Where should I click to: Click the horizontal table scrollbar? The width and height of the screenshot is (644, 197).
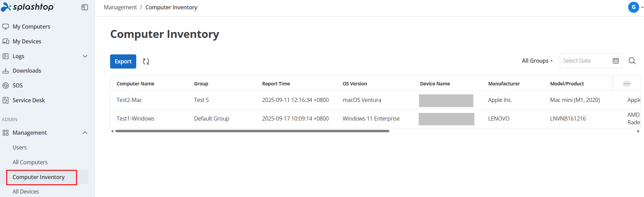coord(252,131)
